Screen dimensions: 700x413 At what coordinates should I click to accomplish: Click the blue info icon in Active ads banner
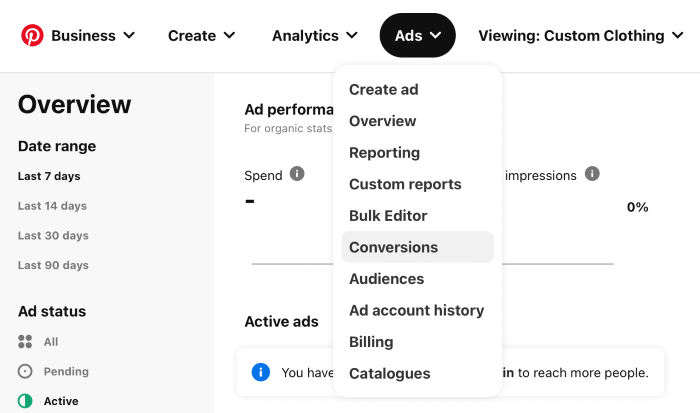point(261,372)
